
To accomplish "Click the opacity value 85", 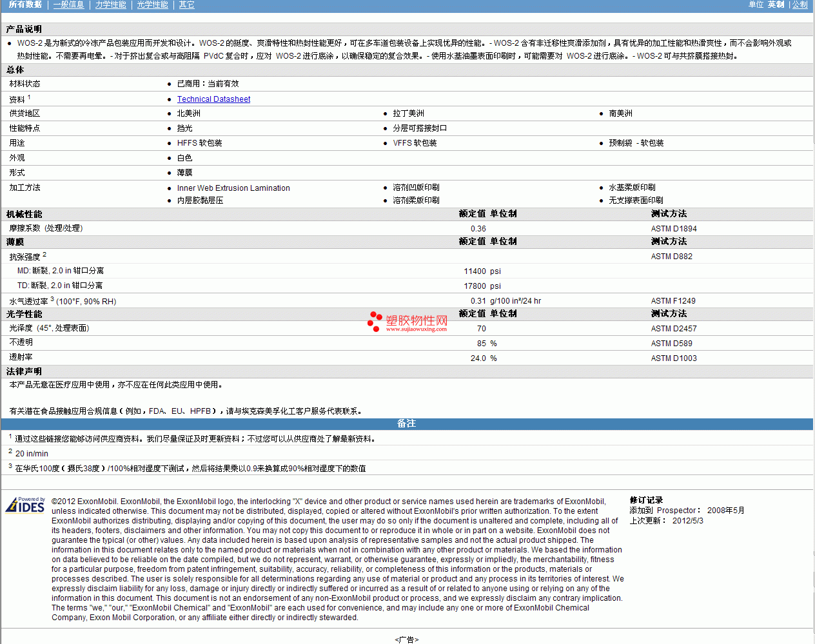I will coord(481,344).
